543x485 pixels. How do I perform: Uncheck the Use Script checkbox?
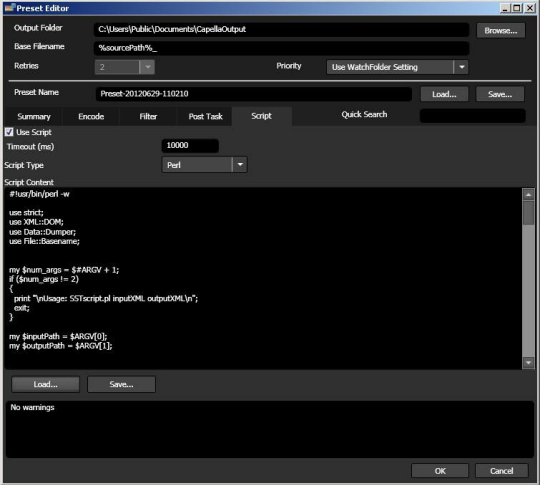click(9, 132)
